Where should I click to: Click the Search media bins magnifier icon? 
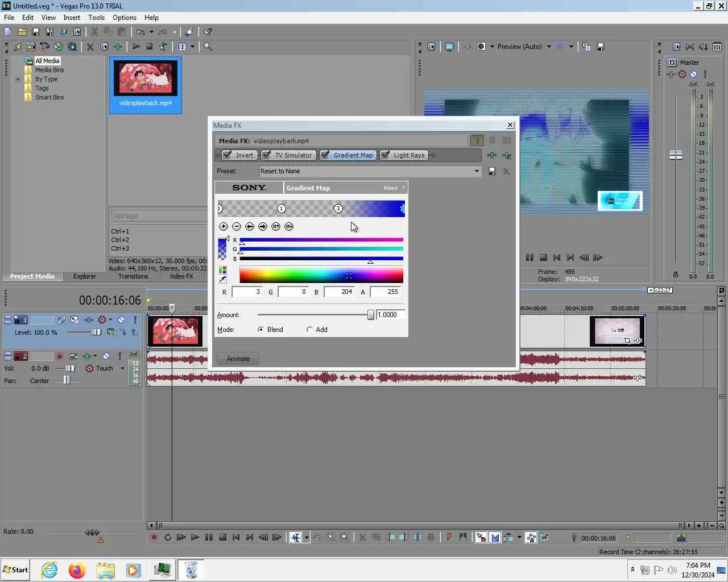tap(208, 47)
